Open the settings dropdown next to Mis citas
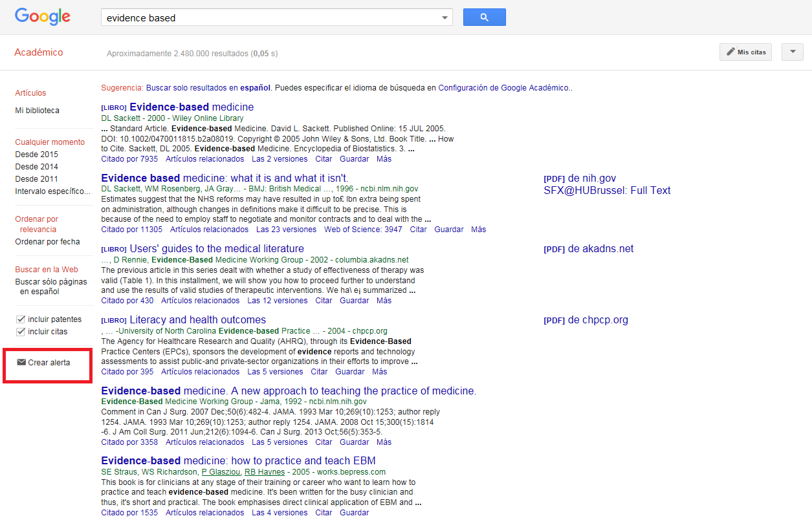Image resolution: width=812 pixels, height=527 pixels. (793, 52)
